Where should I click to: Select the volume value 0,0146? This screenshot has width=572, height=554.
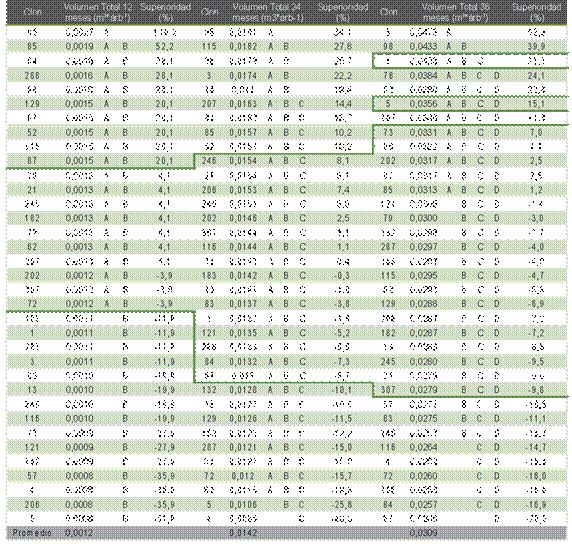(243, 218)
